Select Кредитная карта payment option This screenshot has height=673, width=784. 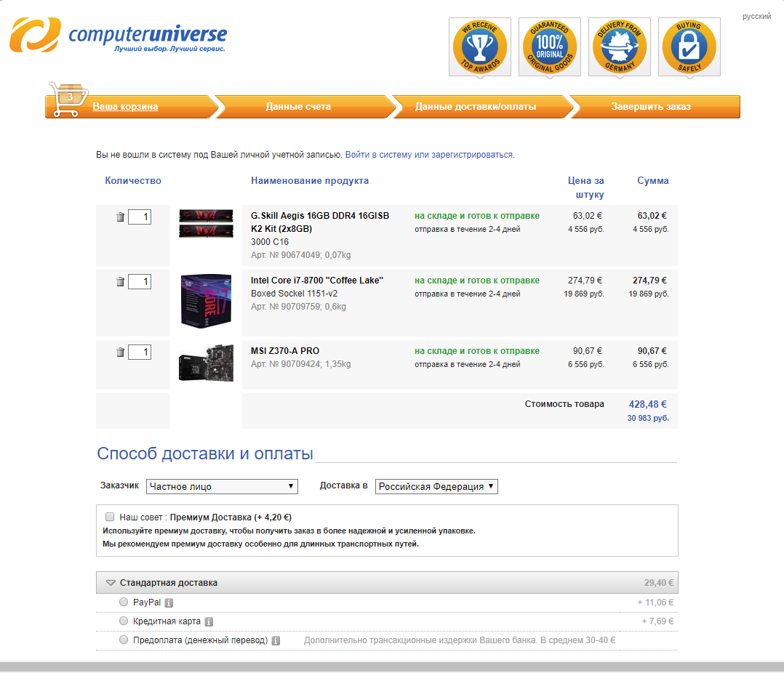124,621
